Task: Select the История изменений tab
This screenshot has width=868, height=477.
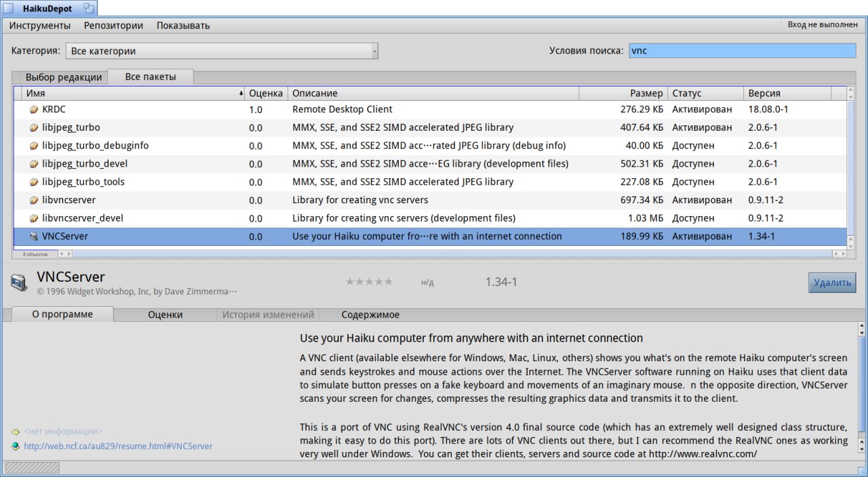Action: coord(269,314)
